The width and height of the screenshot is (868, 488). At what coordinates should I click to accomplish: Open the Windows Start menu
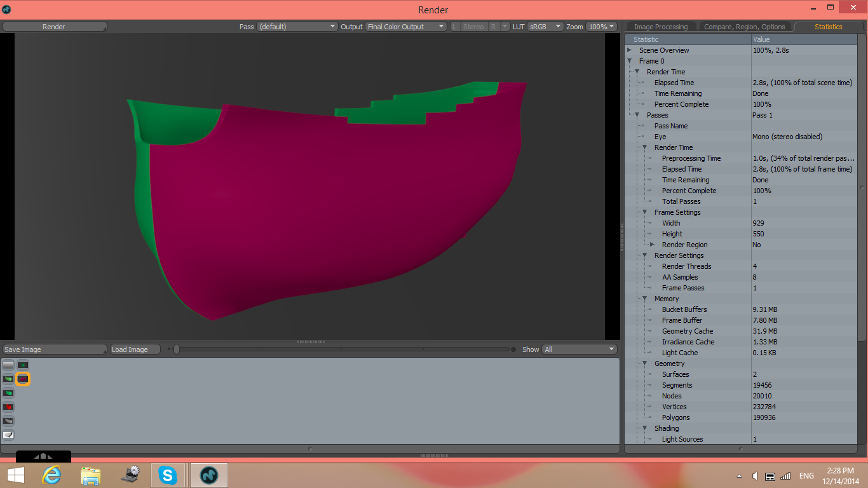click(16, 475)
